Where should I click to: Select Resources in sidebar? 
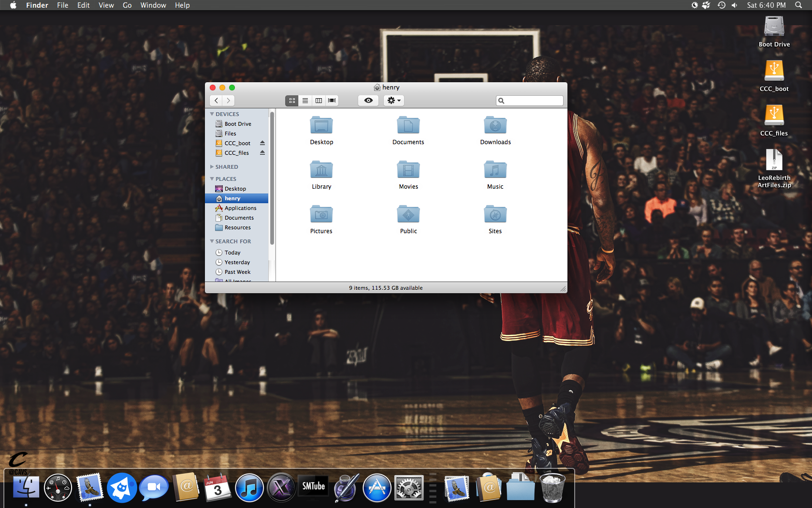coord(237,227)
